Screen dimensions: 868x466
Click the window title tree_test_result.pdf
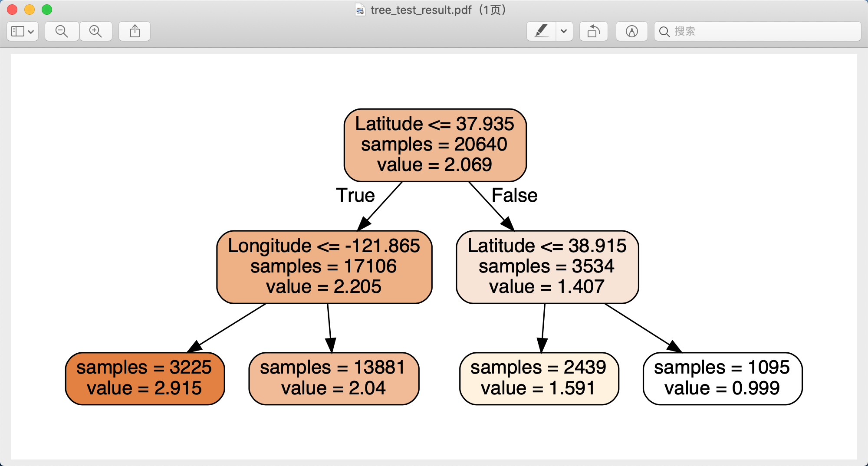pyautogui.click(x=421, y=10)
